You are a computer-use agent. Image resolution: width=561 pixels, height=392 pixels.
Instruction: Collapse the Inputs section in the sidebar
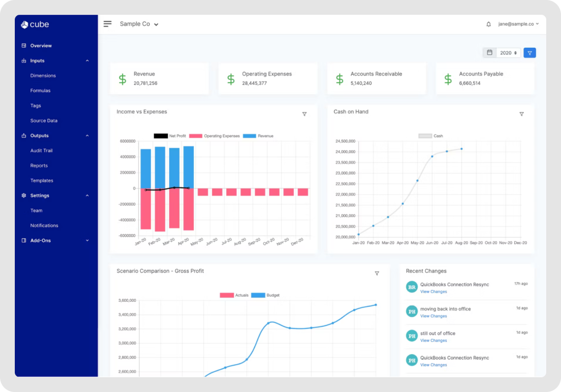[x=87, y=60]
